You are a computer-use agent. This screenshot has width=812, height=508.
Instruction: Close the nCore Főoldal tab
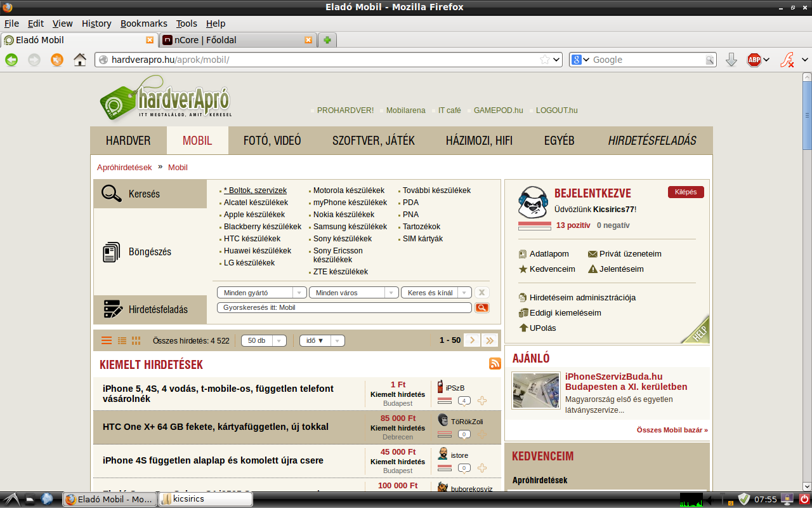(x=308, y=40)
